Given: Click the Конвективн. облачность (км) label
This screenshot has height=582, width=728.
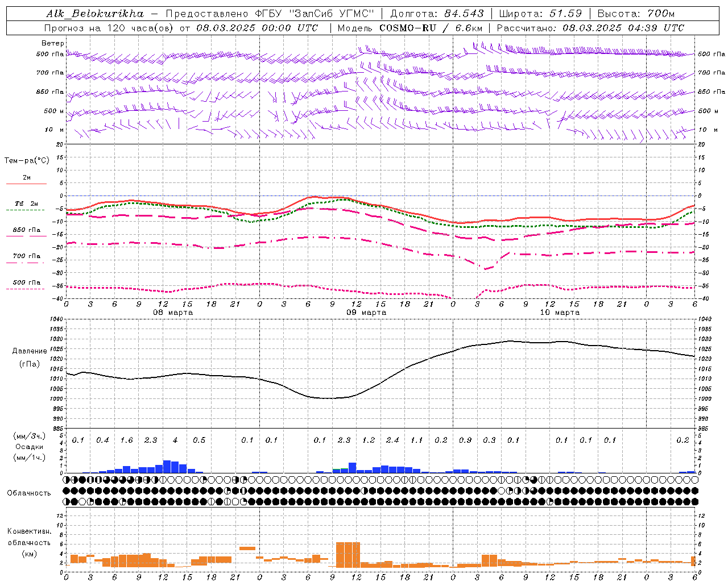Looking at the screenshot, I should [29, 542].
